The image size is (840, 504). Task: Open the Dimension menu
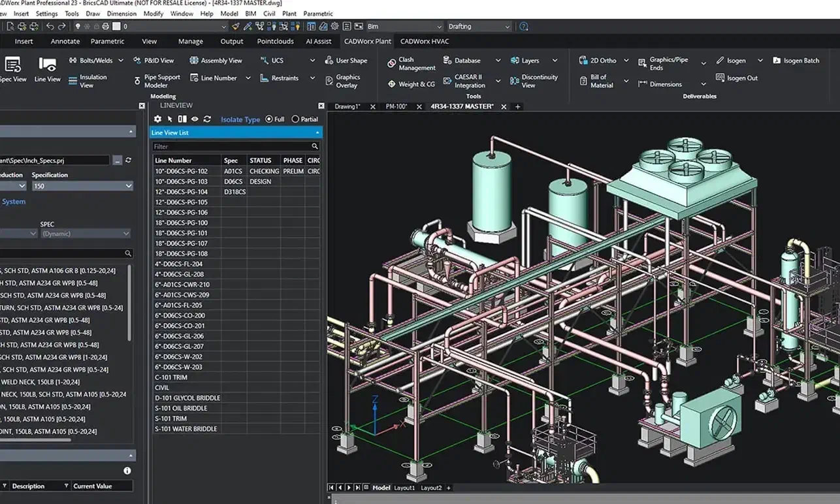coord(121,14)
